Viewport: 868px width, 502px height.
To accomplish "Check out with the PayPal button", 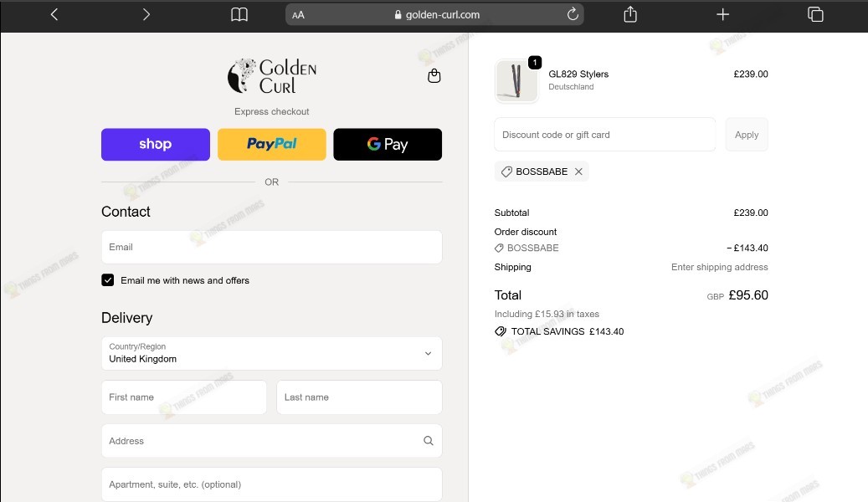I will [272, 145].
